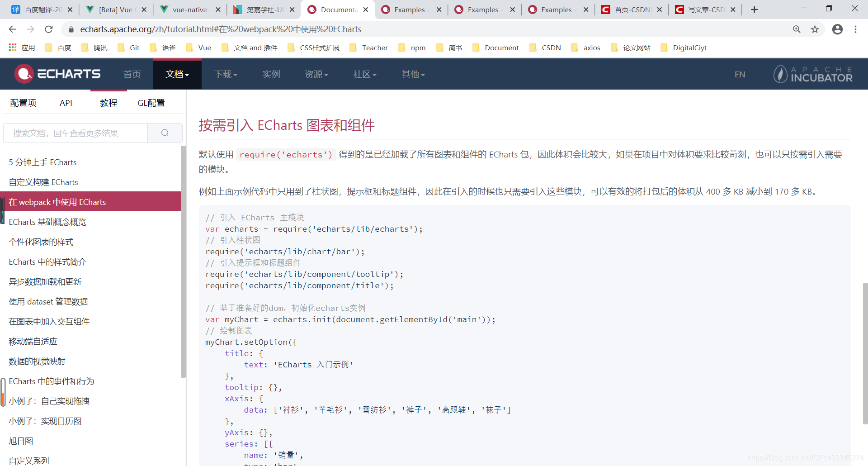Open the Teacher bookmark folder
Screen dimensions: 868x466
[x=368, y=48]
